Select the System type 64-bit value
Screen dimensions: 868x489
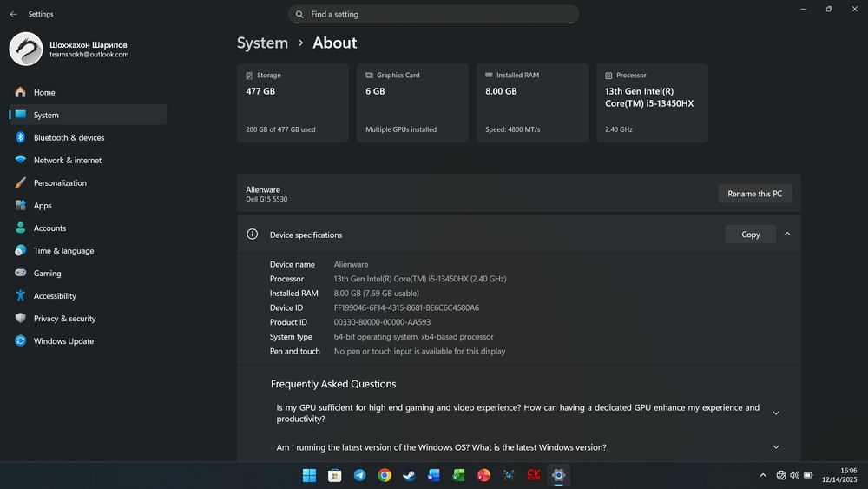413,337
